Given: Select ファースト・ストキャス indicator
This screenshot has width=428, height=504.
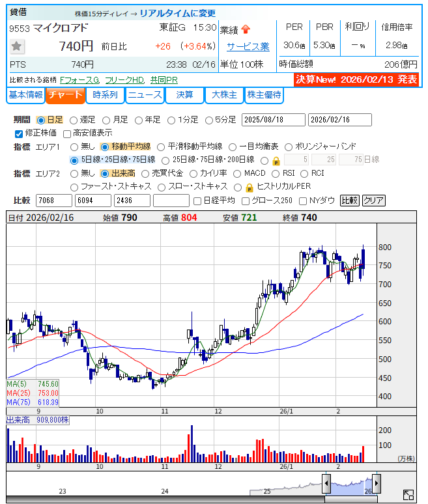Looking at the screenshot, I should 74,187.
